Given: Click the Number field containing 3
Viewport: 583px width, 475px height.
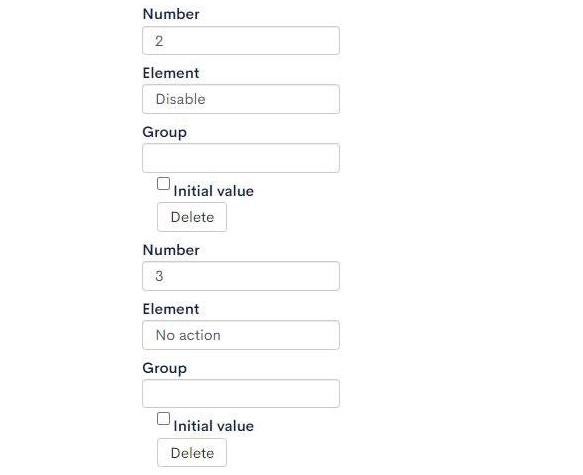Looking at the screenshot, I should (241, 276).
